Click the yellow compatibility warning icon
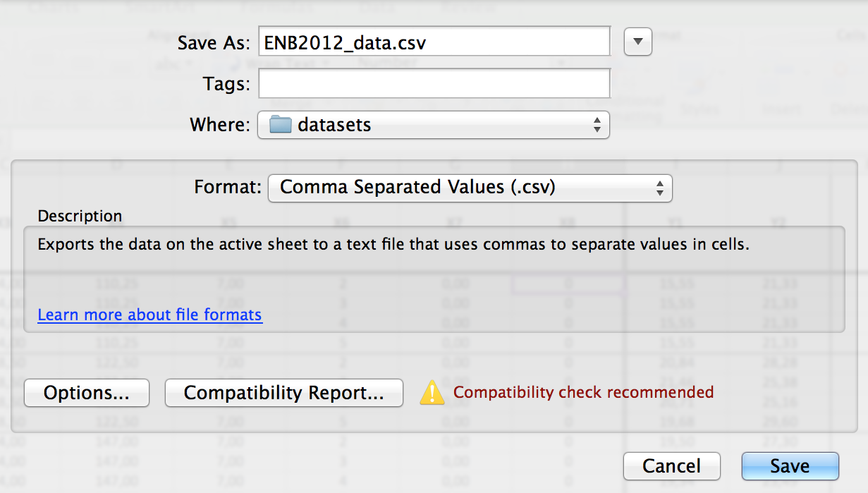 click(x=432, y=393)
